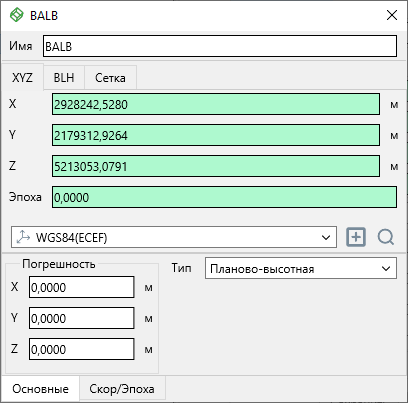Click the X coordinate field 2928242,5280
Viewport: 408px width, 403px height.
tap(216, 104)
